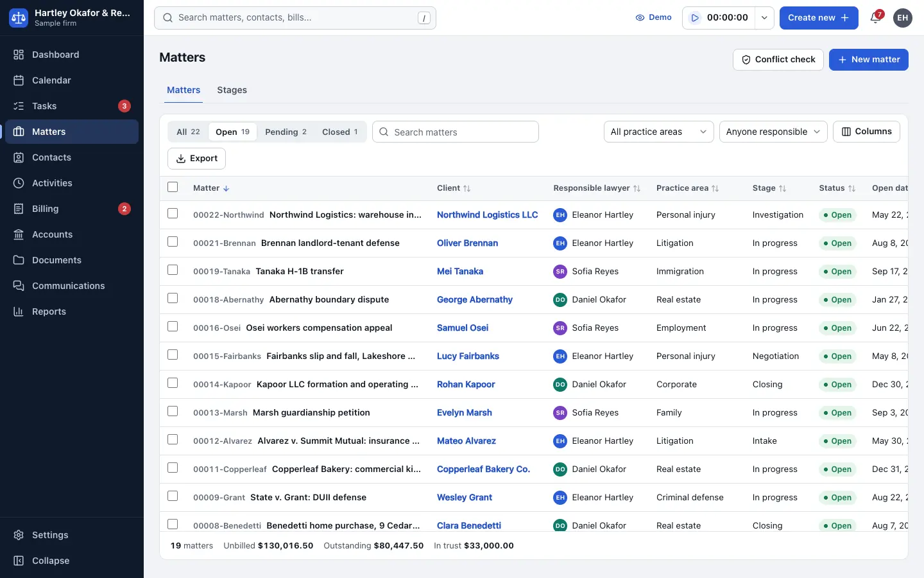Image resolution: width=924 pixels, height=578 pixels.
Task: Sort by the Practice area column
Action: 687,188
